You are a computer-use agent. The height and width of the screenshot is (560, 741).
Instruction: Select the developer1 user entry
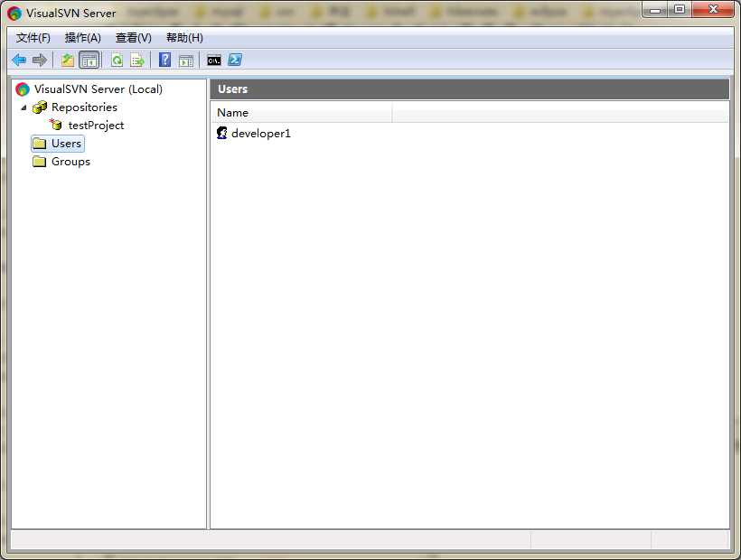(261, 134)
